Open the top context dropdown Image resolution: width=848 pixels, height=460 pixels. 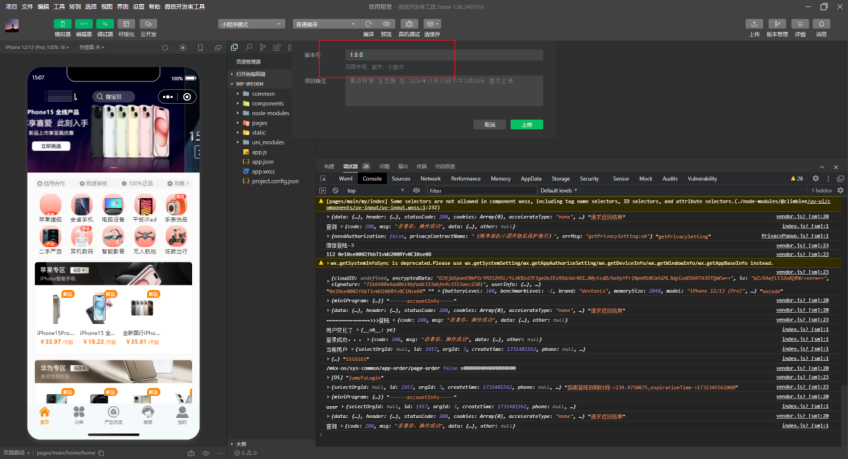375,190
